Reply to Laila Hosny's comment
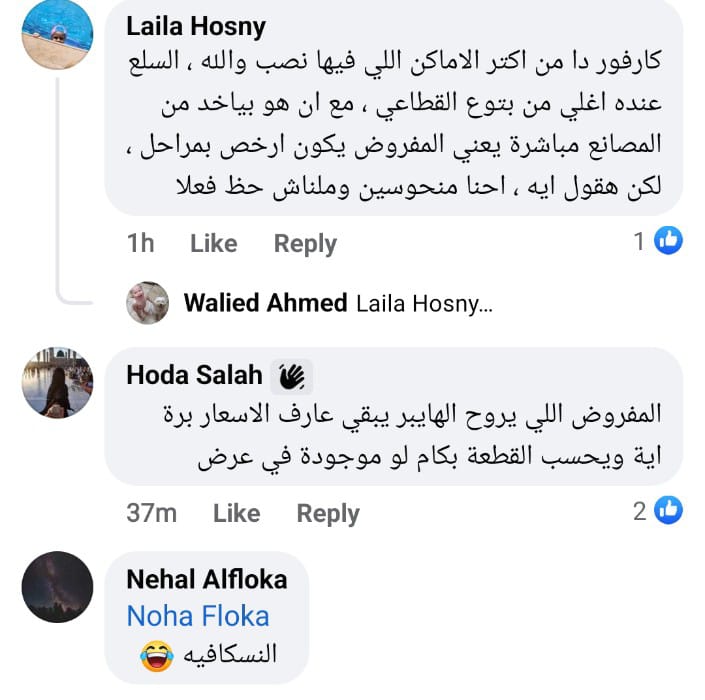 pyautogui.click(x=305, y=243)
